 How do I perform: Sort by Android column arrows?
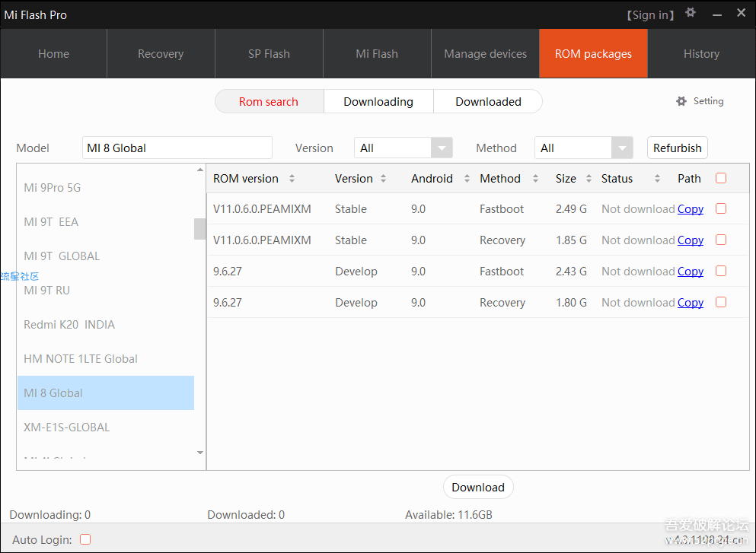tap(467, 179)
